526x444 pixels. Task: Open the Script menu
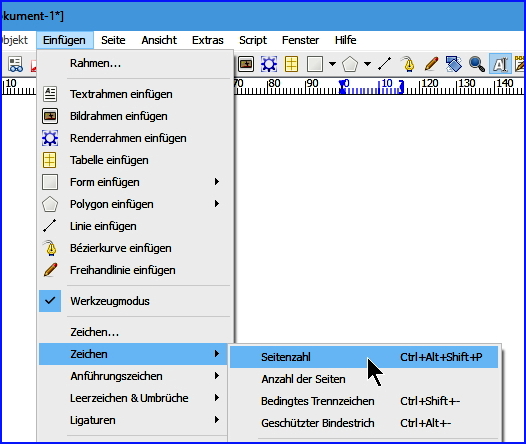tap(253, 40)
